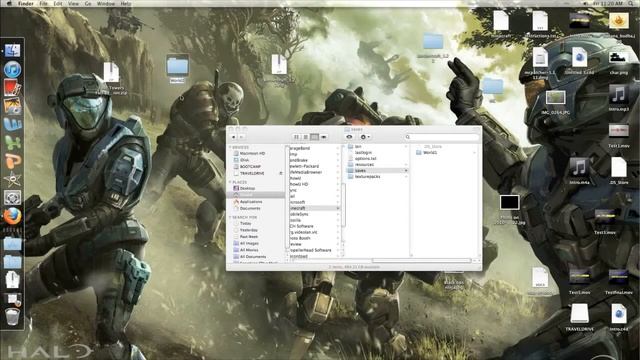This screenshot has width=640, height=360.
Task: Select the saves folder
Action: coord(377,171)
